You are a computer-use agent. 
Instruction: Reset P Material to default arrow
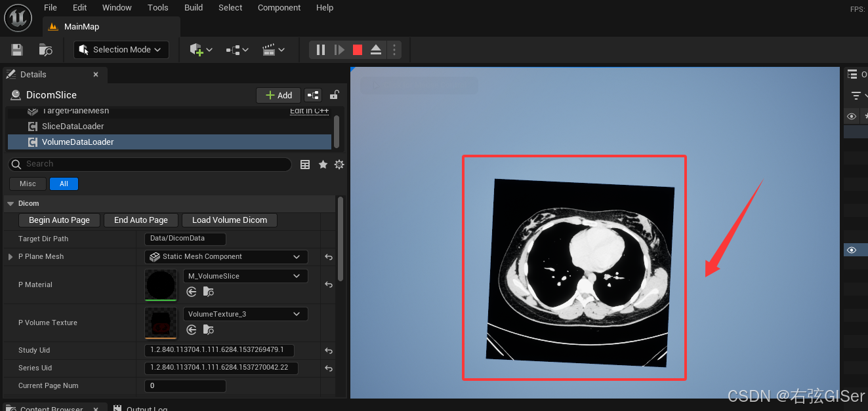(329, 284)
